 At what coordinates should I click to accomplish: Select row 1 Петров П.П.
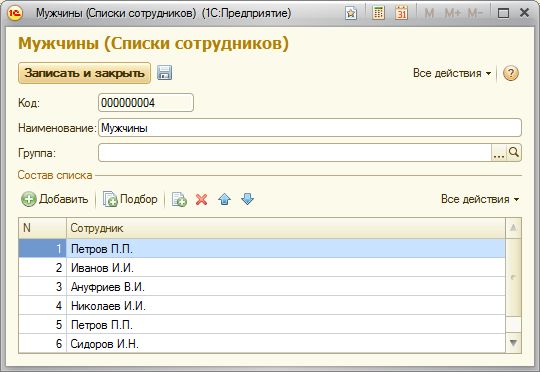click(262, 248)
